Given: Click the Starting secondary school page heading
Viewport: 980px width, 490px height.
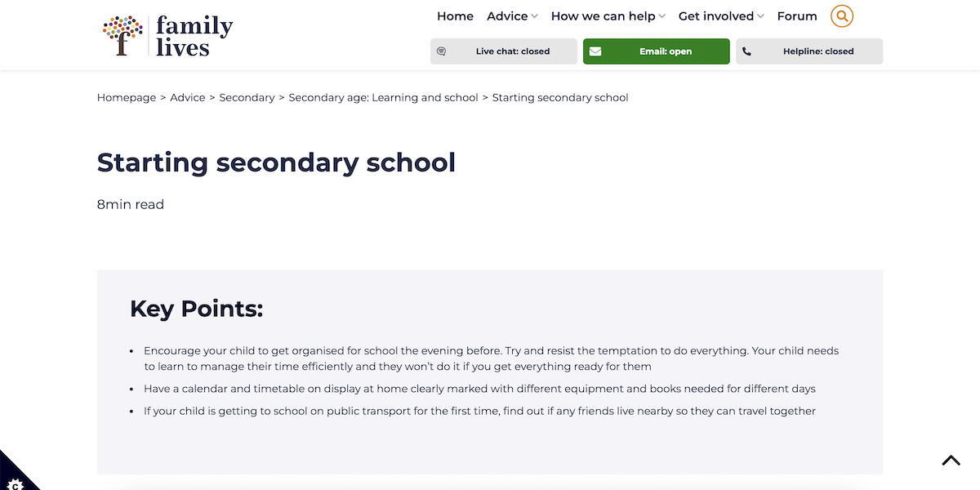Looking at the screenshot, I should pyautogui.click(x=276, y=163).
